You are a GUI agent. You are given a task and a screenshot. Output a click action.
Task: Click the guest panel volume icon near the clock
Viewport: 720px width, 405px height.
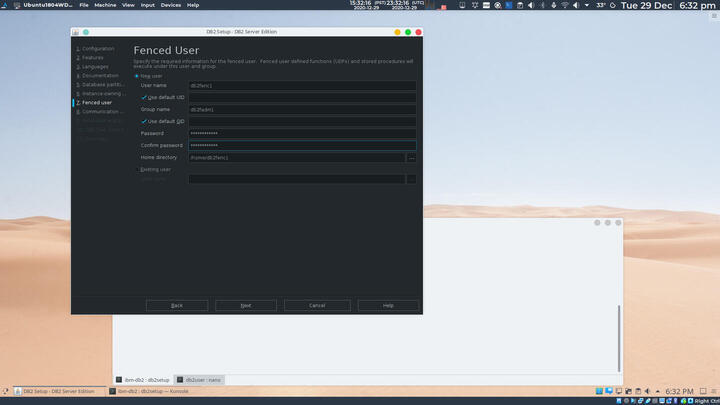click(x=647, y=391)
